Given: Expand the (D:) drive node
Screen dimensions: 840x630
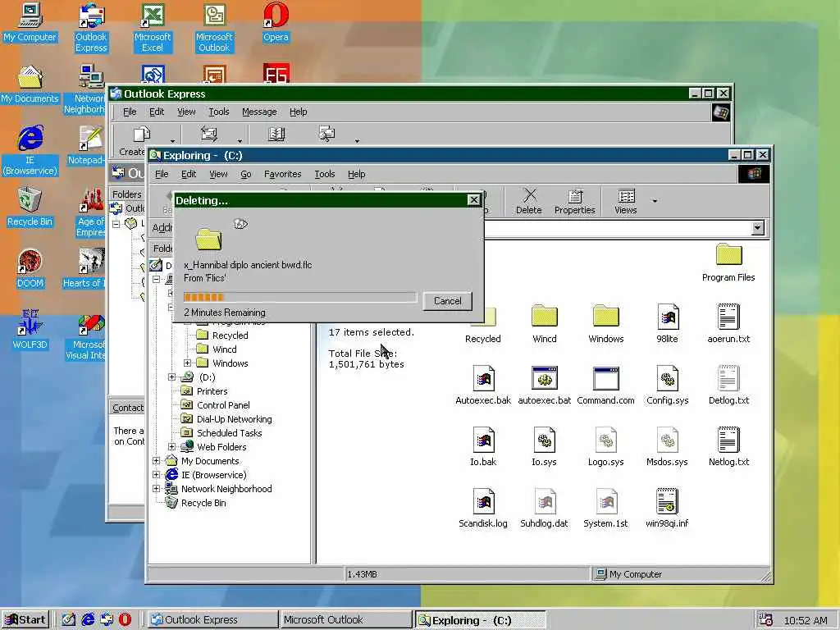Looking at the screenshot, I should click(x=171, y=377).
